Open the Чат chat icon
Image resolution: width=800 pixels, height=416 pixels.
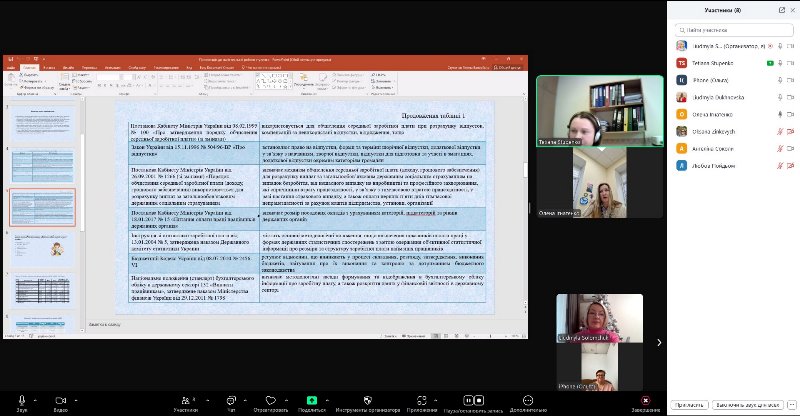pyautogui.click(x=231, y=401)
